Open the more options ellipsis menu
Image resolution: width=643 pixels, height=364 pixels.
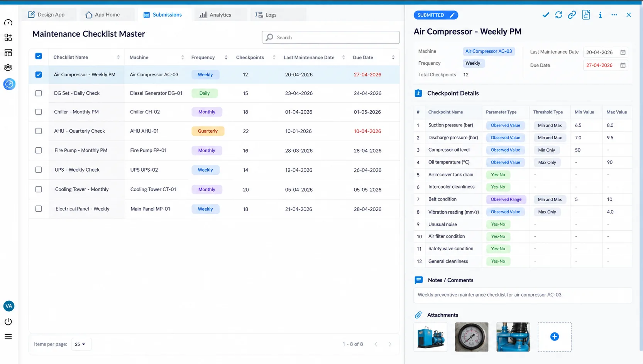point(614,15)
